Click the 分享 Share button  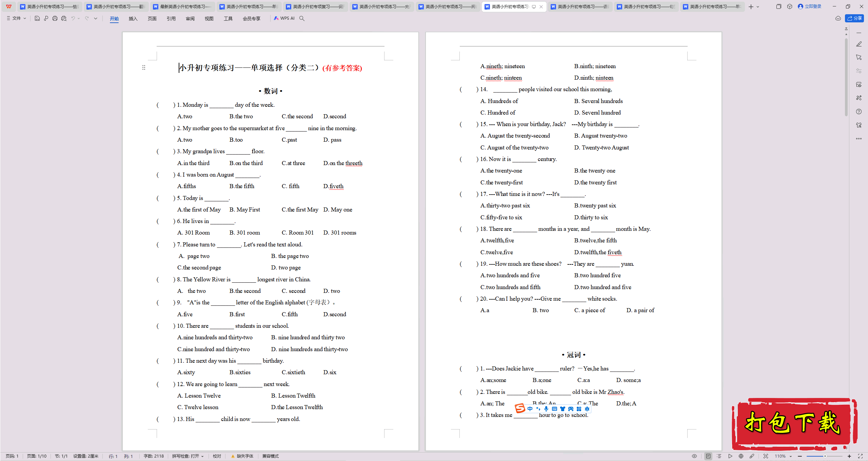click(854, 18)
